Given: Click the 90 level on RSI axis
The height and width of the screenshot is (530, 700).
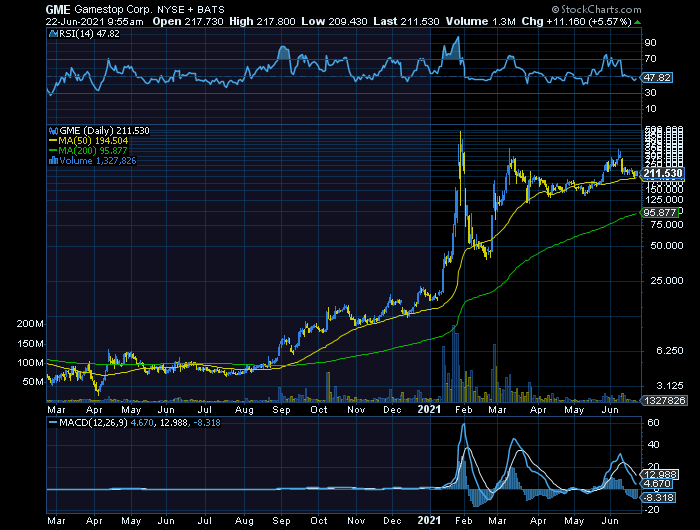Looking at the screenshot, I should [x=650, y=43].
